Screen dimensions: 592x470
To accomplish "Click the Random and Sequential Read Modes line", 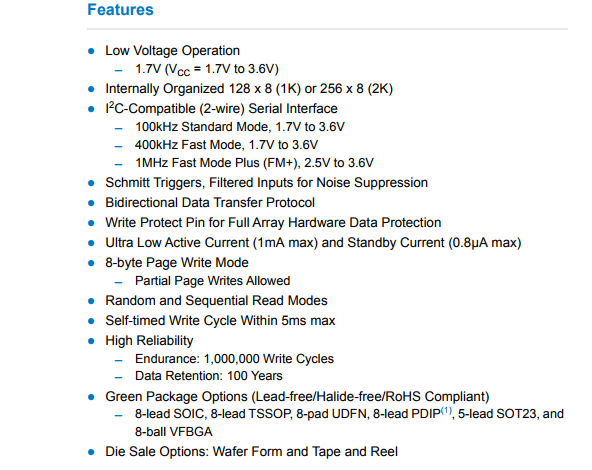I will tap(216, 301).
